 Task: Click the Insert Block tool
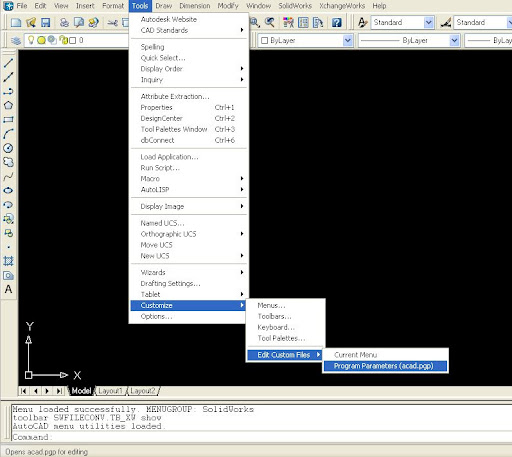coord(8,219)
